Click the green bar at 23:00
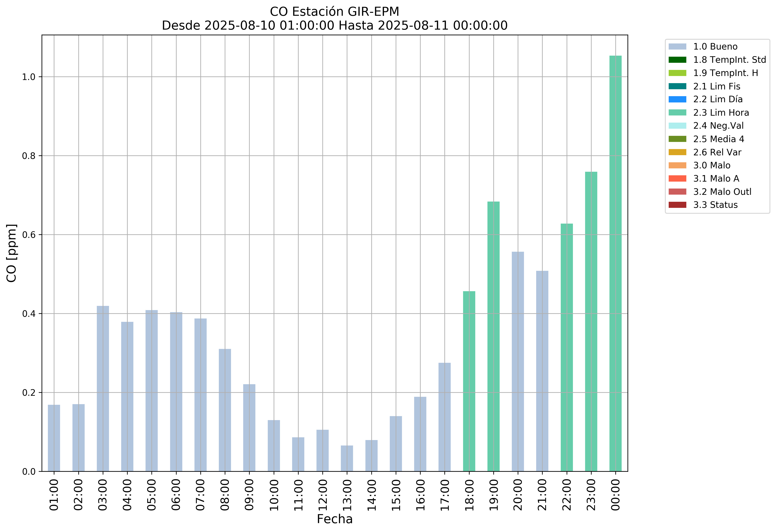This screenshot has height=532, width=776. 591,321
